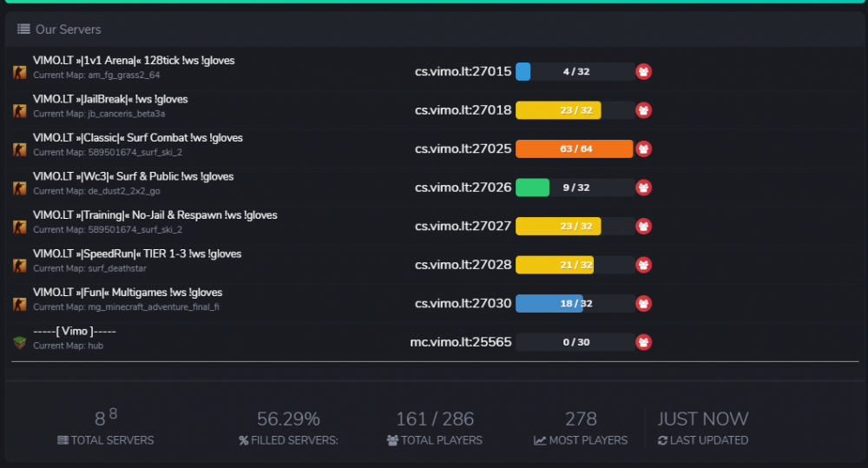
Task: Click the CS icon for Fun Multigames server
Action: tap(20, 304)
